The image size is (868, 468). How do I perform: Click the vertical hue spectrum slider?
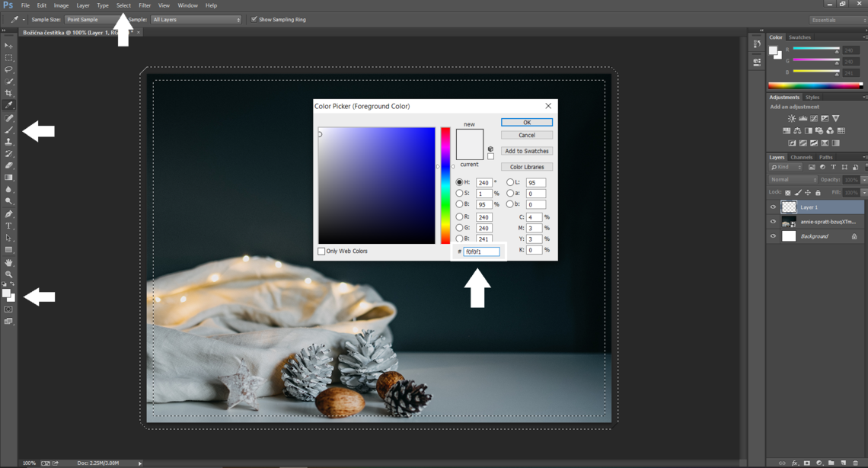pyautogui.click(x=445, y=185)
